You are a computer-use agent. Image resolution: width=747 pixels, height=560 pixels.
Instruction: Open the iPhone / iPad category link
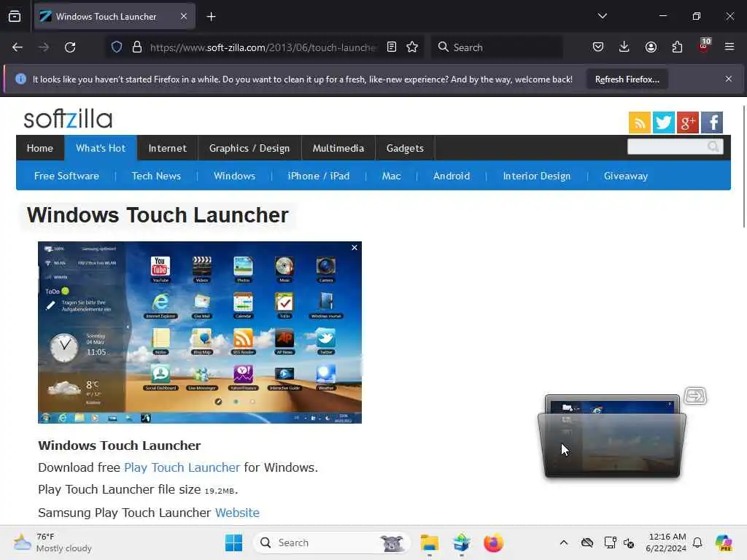[318, 176]
